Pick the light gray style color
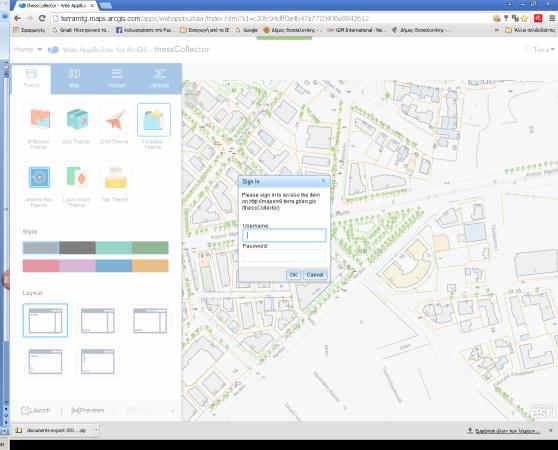 coord(41,248)
